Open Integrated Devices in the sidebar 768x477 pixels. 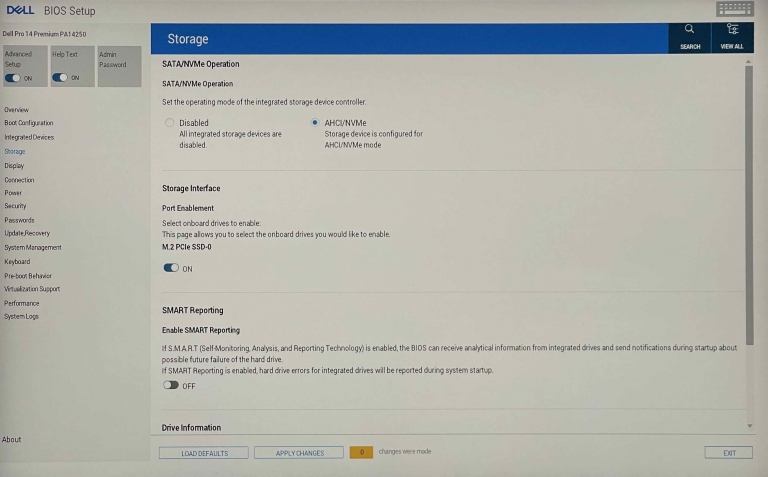(x=29, y=137)
